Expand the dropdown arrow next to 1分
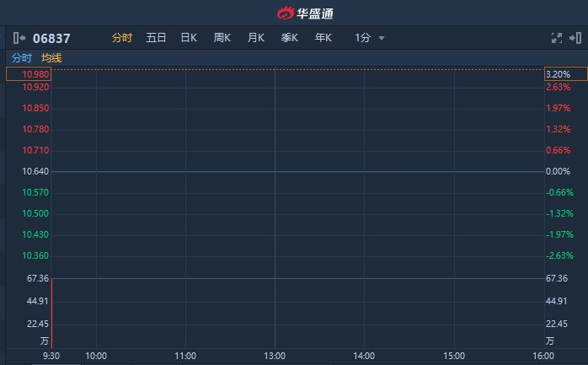 click(x=382, y=38)
